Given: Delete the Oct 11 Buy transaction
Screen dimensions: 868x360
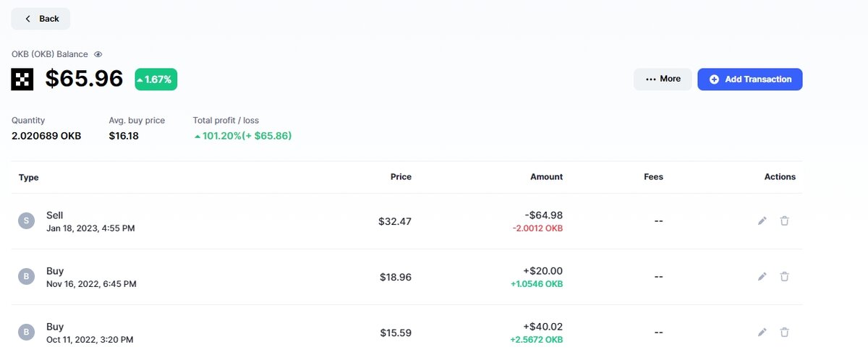Looking at the screenshot, I should click(x=784, y=333).
